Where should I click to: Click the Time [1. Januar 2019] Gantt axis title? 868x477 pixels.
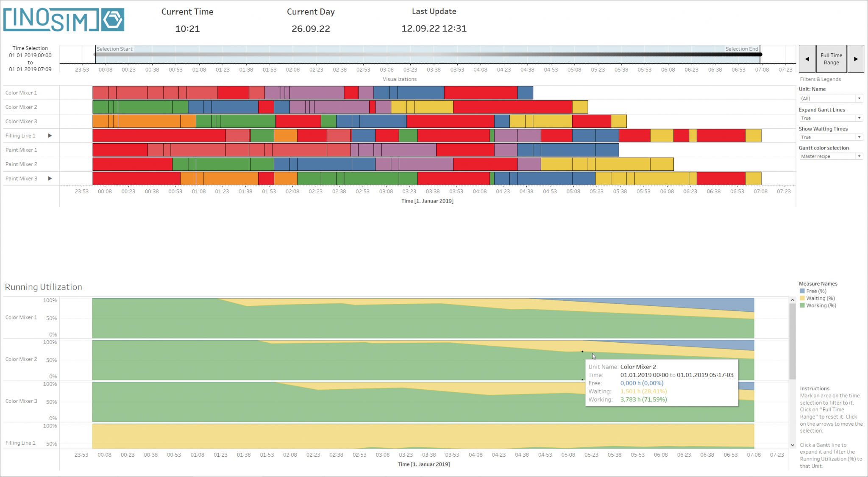tap(427, 201)
